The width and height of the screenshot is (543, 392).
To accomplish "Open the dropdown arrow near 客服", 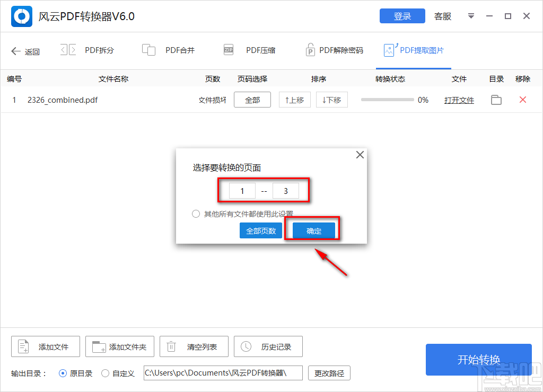I will tap(471, 16).
